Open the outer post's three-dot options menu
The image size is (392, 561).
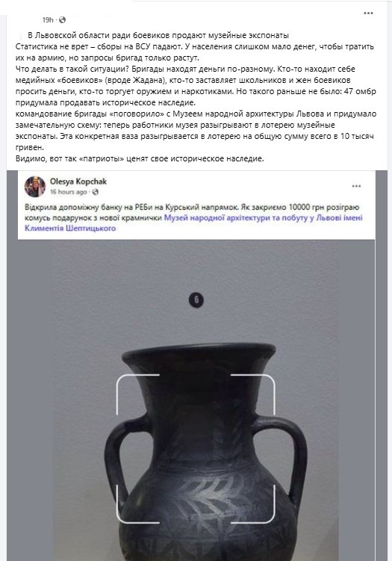(368, 13)
